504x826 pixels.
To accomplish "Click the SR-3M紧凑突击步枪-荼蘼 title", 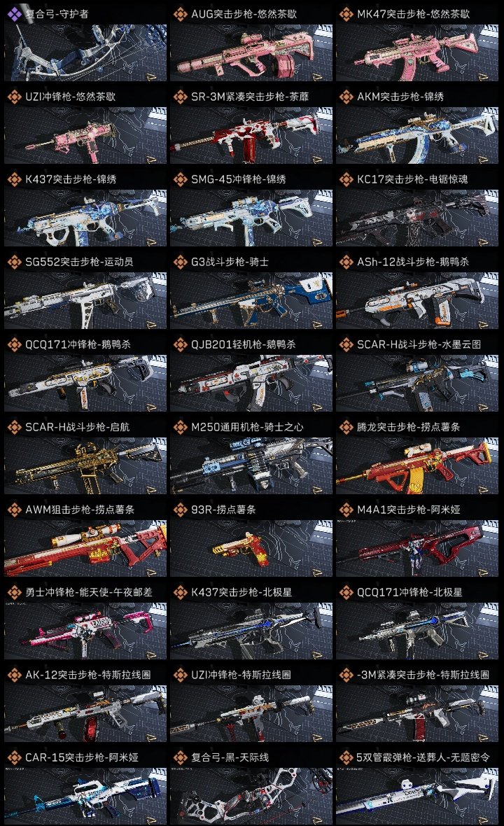I will click(250, 97).
